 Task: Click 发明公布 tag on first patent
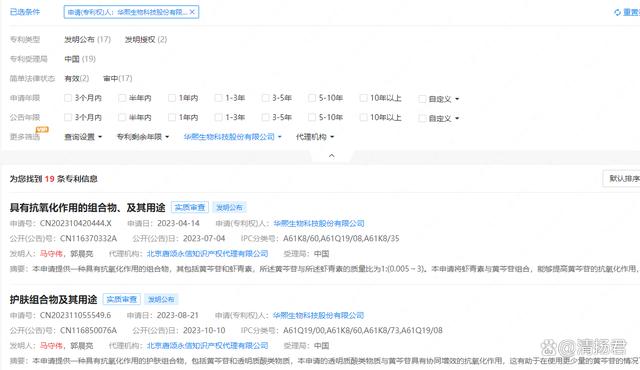pyautogui.click(x=229, y=208)
